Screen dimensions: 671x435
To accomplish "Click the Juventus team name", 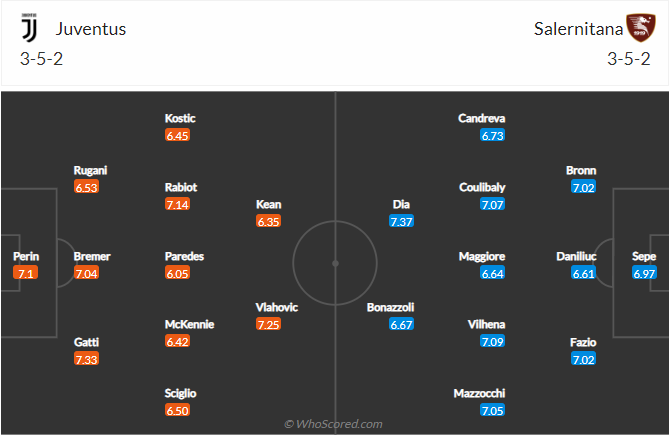I will pos(91,29).
